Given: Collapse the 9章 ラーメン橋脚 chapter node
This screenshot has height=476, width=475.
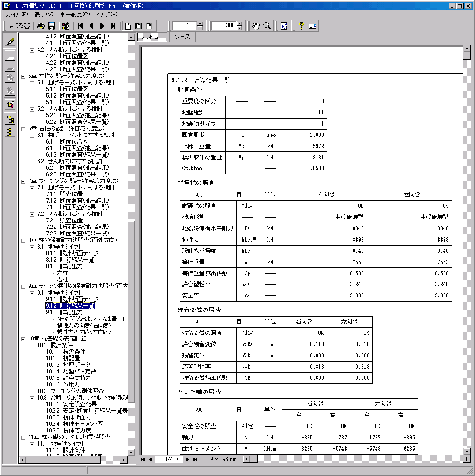Looking at the screenshot, I should (x=23, y=287).
